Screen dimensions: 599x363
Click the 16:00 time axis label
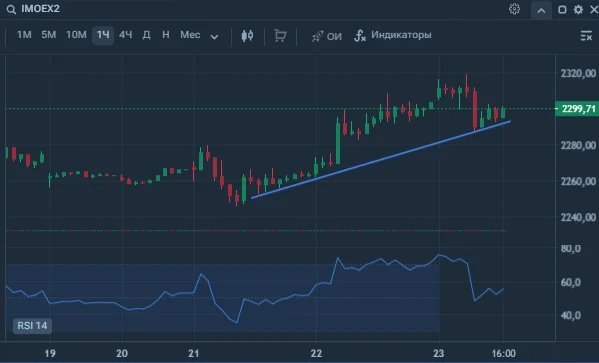tap(503, 353)
